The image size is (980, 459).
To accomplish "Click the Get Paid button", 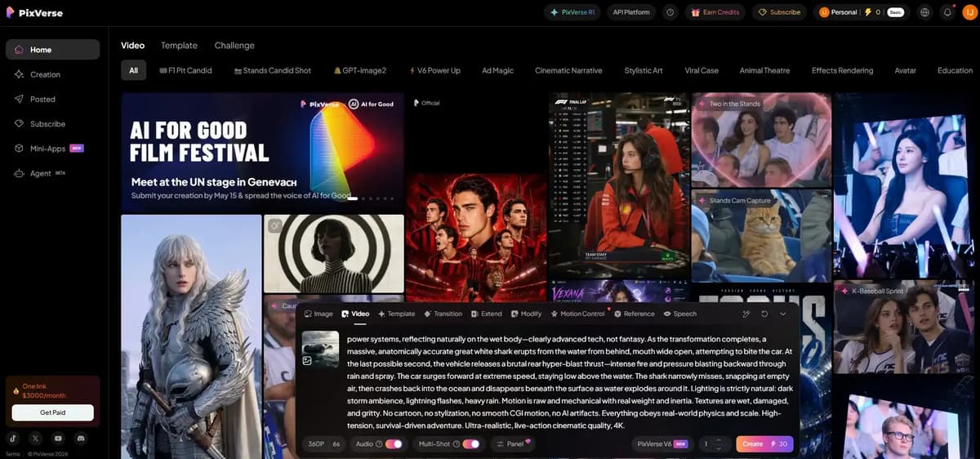I will [x=53, y=412].
